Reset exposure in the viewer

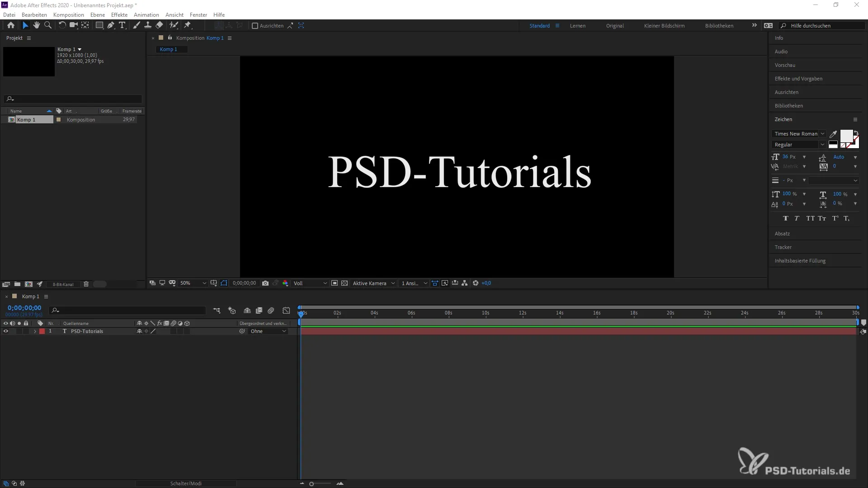click(x=475, y=283)
